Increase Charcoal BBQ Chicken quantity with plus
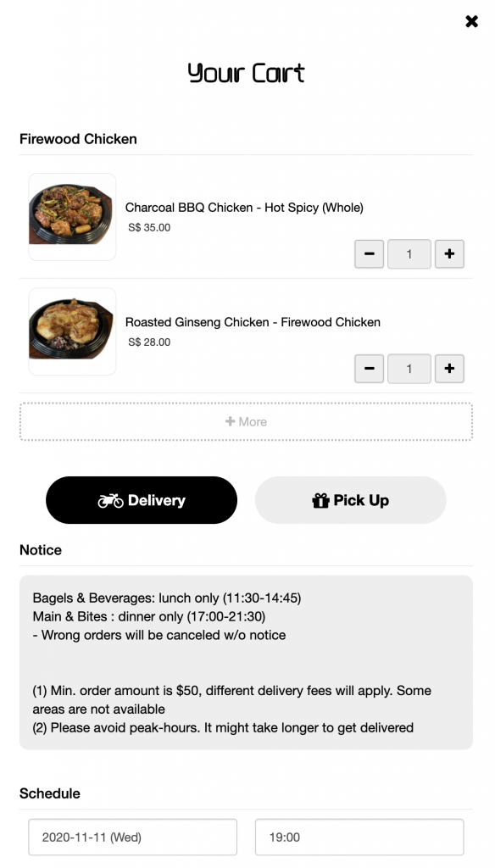The image size is (495, 868). (449, 254)
